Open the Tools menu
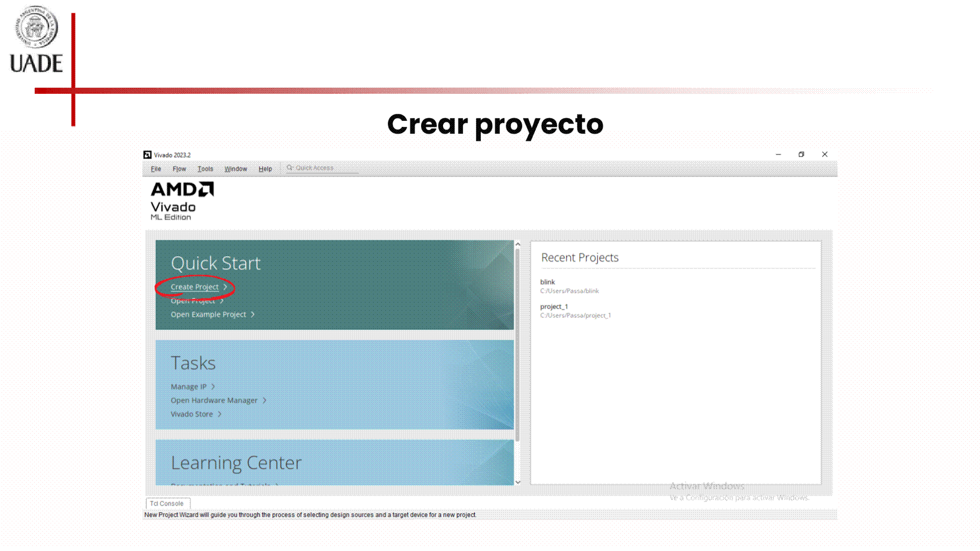Viewport: 980px width, 551px height. pyautogui.click(x=205, y=169)
